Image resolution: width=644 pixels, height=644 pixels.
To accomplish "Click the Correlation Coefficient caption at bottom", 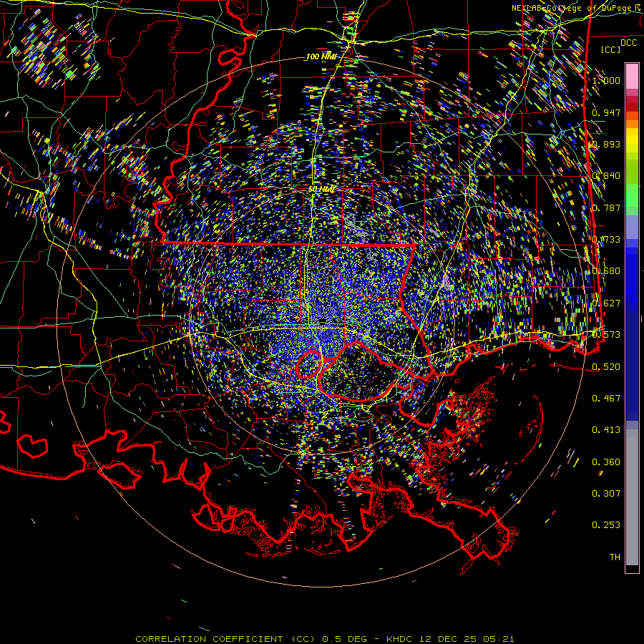I will [324, 639].
